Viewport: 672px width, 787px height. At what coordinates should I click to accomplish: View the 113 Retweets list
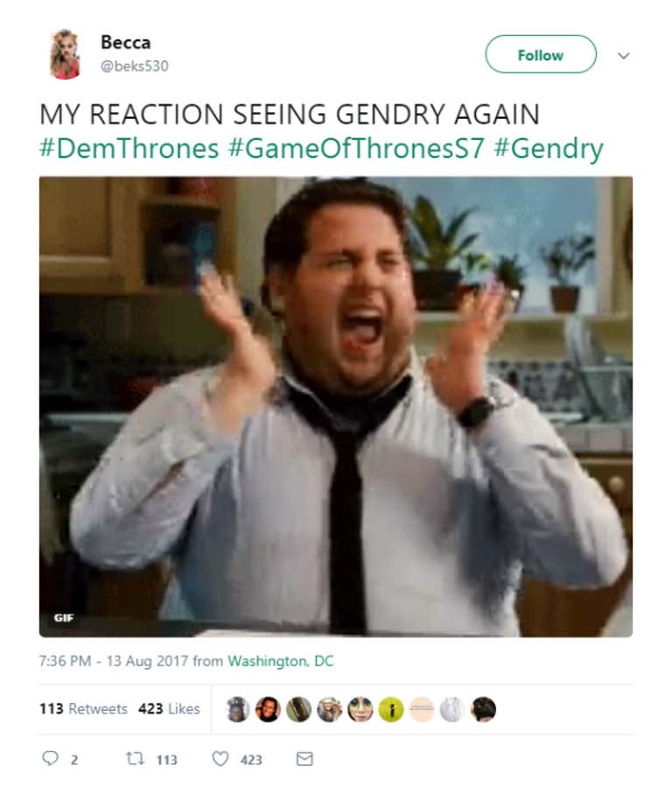tap(83, 709)
